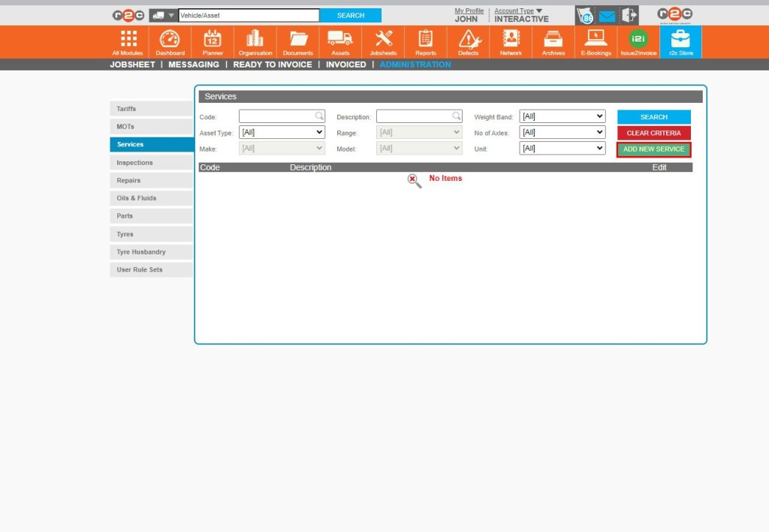
Task: Click the ADD NEW SERVICE button
Action: point(654,149)
